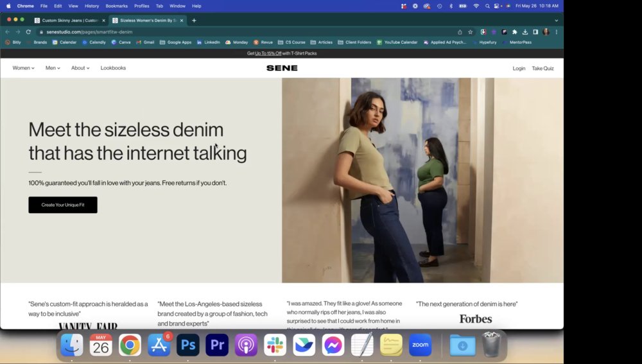
Task: Open Calendar app in the dock
Action: [x=101, y=345]
